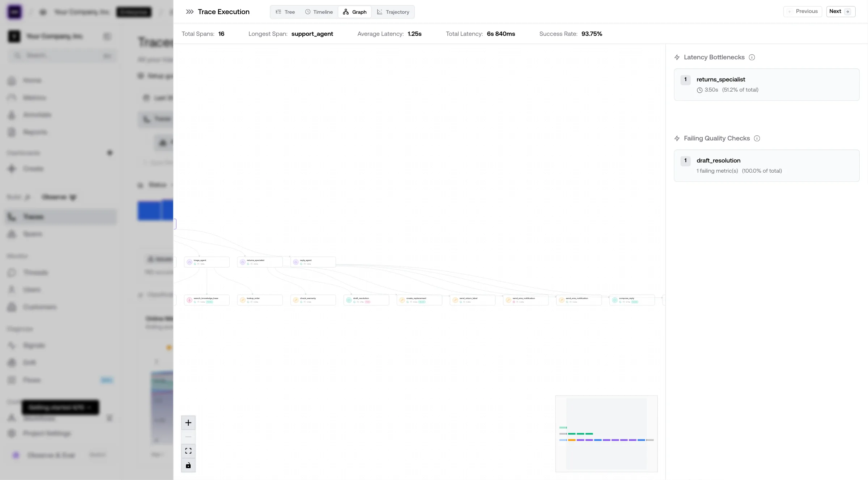
Task: Go to the Previous trace
Action: [803, 12]
